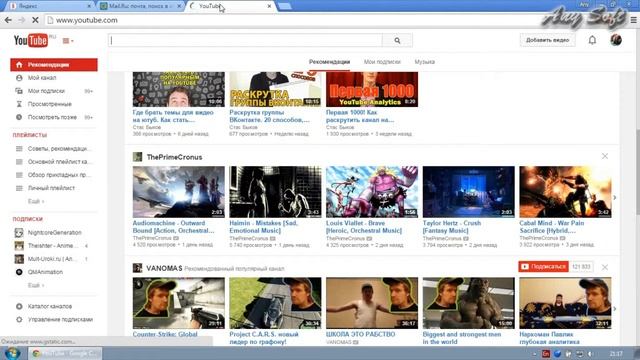The height and width of the screenshot is (360, 640).
Task: Click the Chrome taskbar button
Action: 65,353
